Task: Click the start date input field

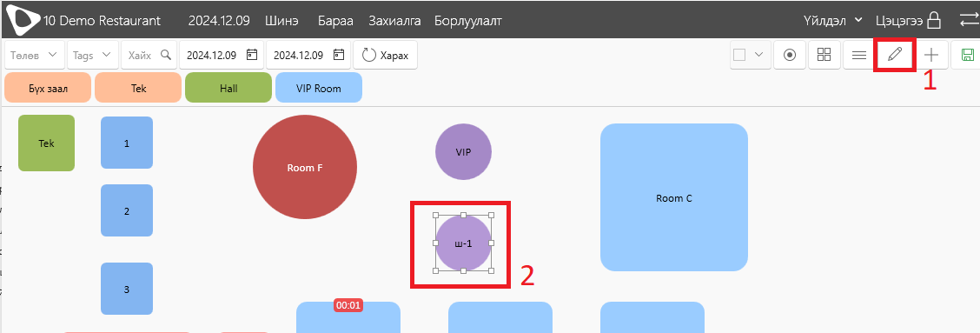Action: tap(222, 55)
